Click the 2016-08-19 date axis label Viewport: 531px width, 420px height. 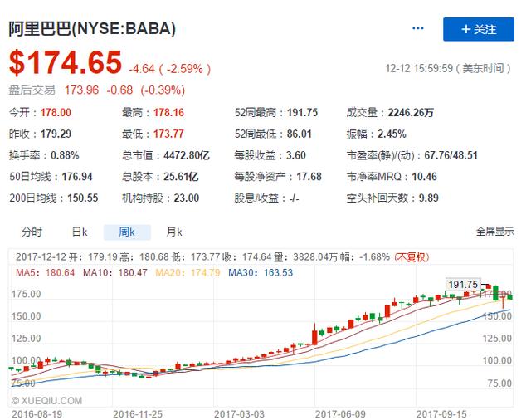click(37, 414)
